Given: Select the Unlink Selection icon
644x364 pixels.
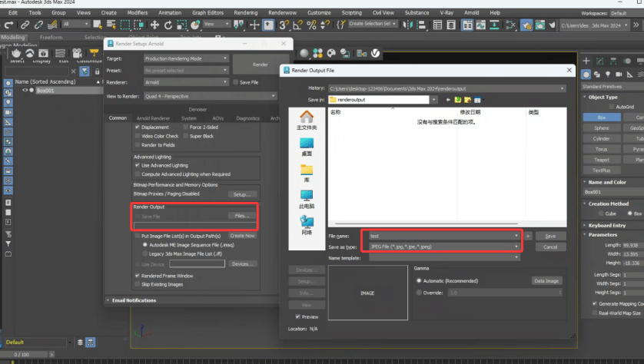Looking at the screenshot, I should (x=38, y=25).
